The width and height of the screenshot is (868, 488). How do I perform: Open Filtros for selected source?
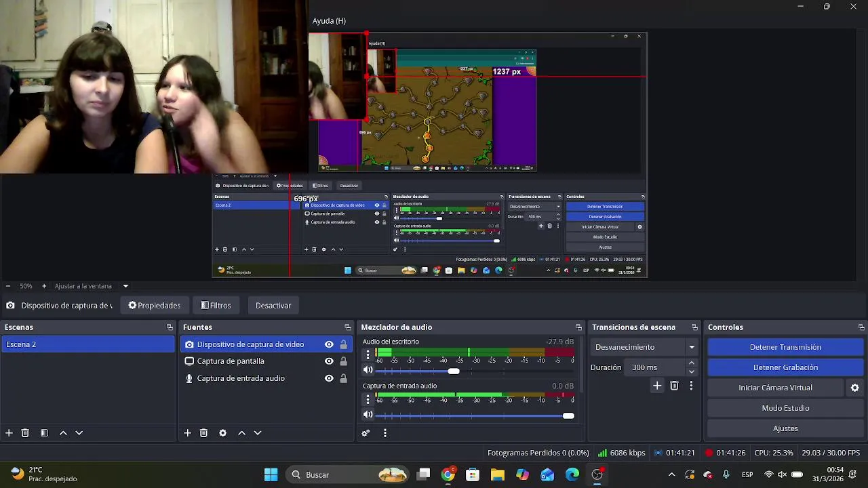(216, 306)
